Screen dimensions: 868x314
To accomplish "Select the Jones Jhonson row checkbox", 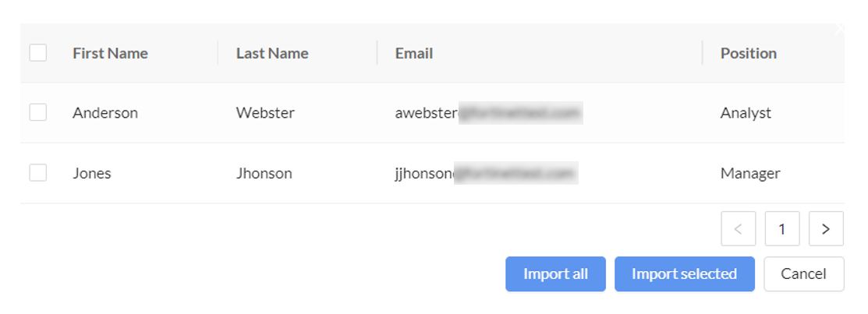I will point(37,173).
